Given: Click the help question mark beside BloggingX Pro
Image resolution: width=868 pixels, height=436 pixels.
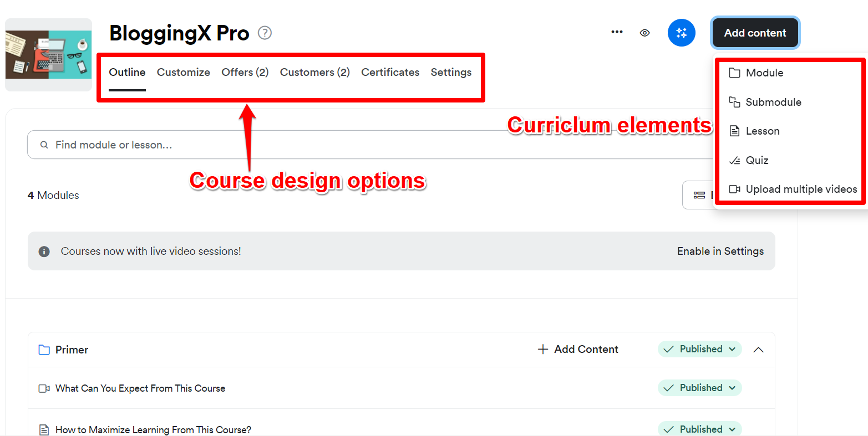Looking at the screenshot, I should pyautogui.click(x=265, y=33).
